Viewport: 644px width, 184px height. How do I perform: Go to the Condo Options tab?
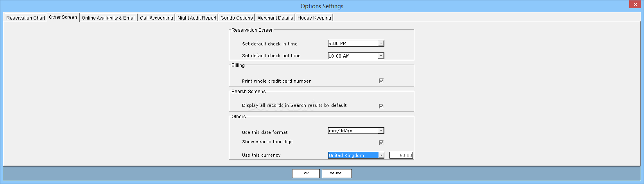[237, 18]
